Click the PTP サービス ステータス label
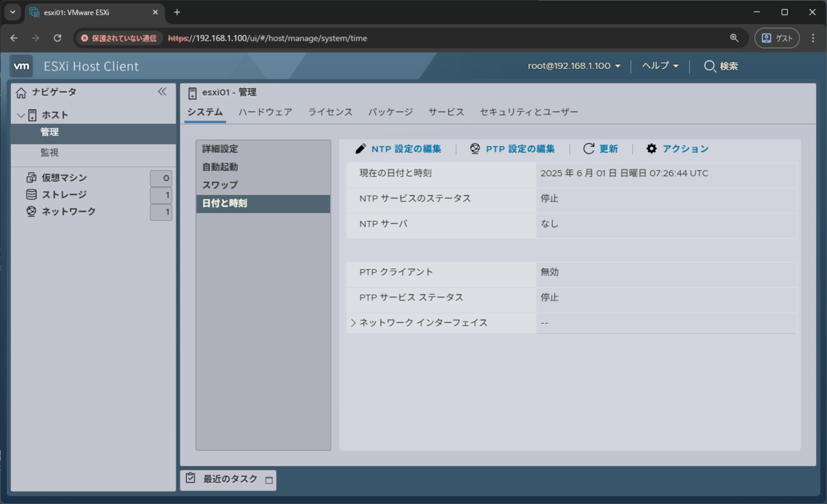827x504 pixels. (411, 297)
